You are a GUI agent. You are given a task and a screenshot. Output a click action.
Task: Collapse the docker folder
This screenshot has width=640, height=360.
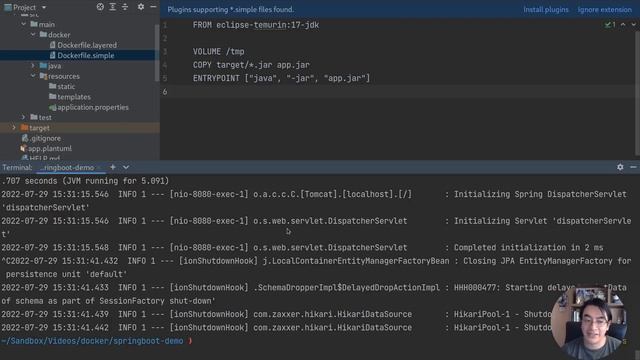pyautogui.click(x=33, y=35)
